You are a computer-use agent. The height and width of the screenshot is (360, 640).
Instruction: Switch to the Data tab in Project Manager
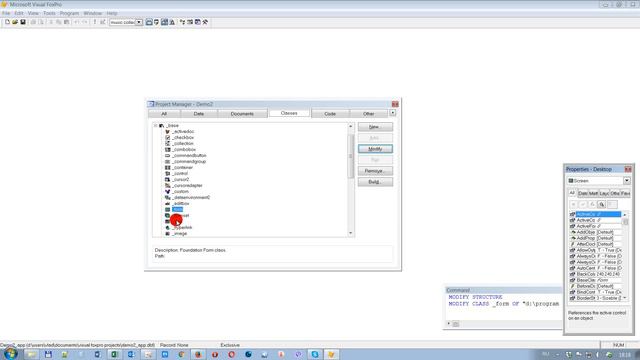(199, 114)
